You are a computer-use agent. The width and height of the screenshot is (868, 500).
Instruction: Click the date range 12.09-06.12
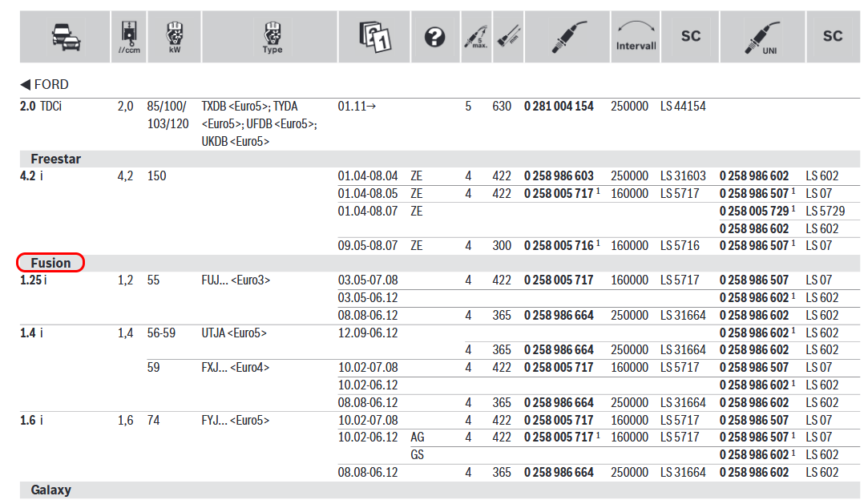(368, 333)
